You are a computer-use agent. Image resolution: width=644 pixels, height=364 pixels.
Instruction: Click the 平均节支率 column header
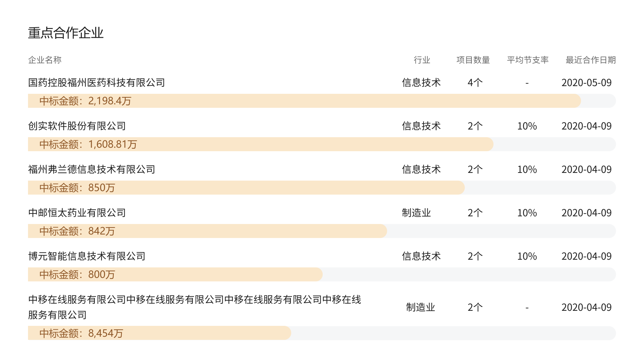(528, 60)
